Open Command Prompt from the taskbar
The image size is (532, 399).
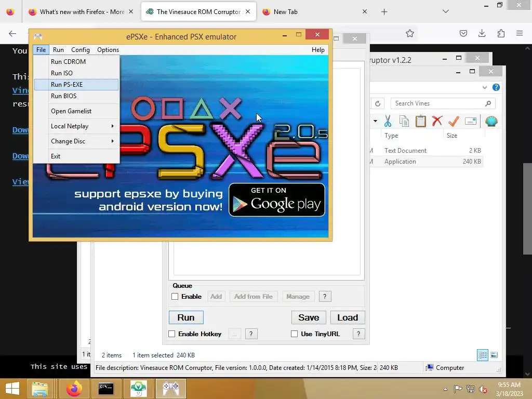106,389
